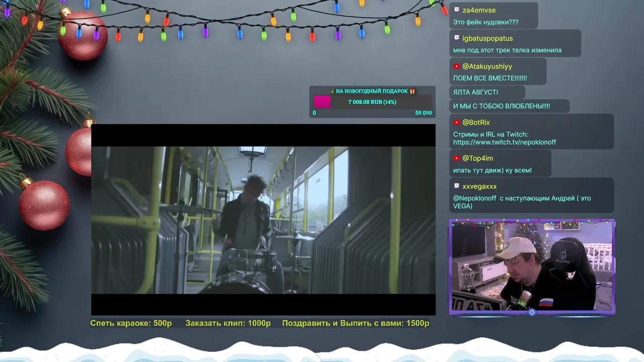Image resolution: width=644 pixels, height=362 pixels.
Task: Click the message 'ипать тут движ) ку всем!'
Action: [x=493, y=170]
